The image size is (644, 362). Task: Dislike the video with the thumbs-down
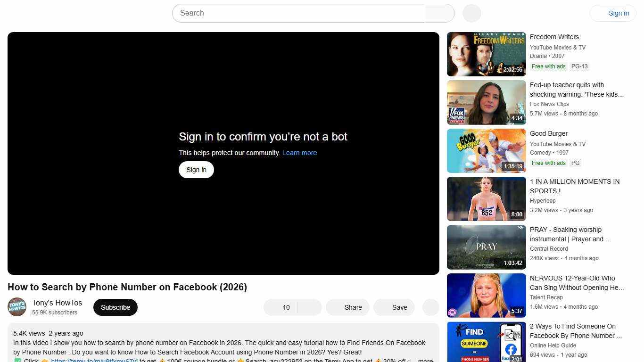tap(309, 307)
